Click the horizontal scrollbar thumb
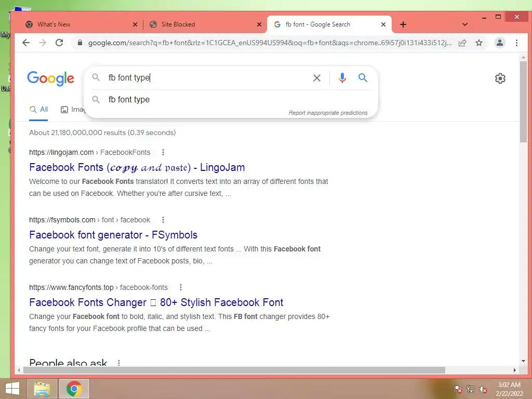This screenshot has width=532, height=399. point(234,370)
